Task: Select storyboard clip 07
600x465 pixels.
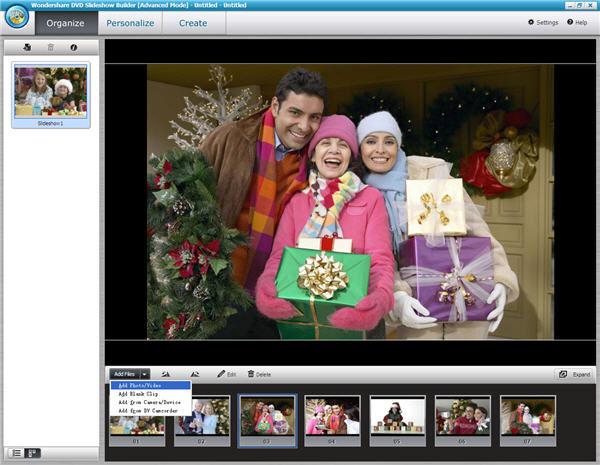Action: tap(528, 421)
